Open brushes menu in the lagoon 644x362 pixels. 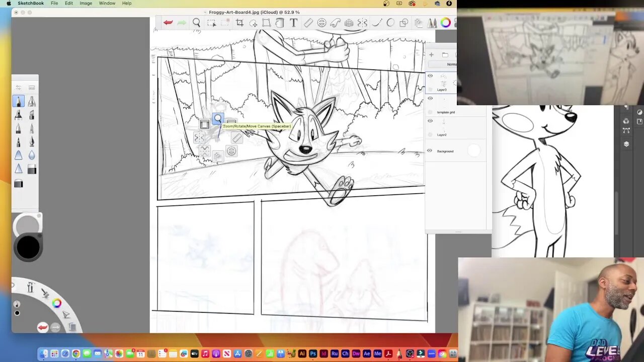click(44, 293)
